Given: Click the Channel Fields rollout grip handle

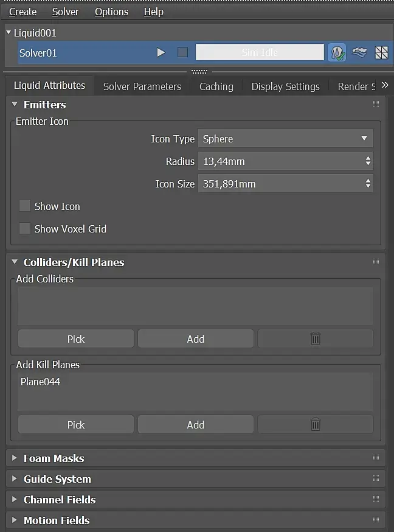Looking at the screenshot, I should pyautogui.click(x=376, y=499).
